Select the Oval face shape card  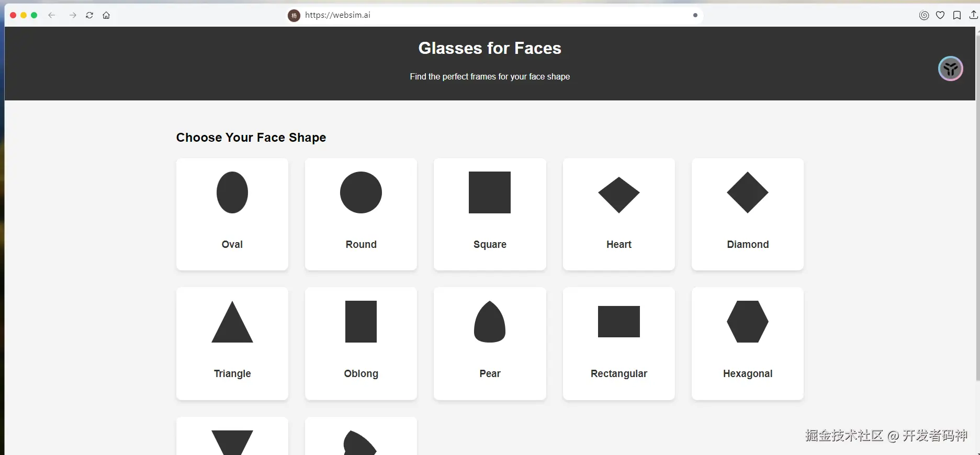[232, 214]
